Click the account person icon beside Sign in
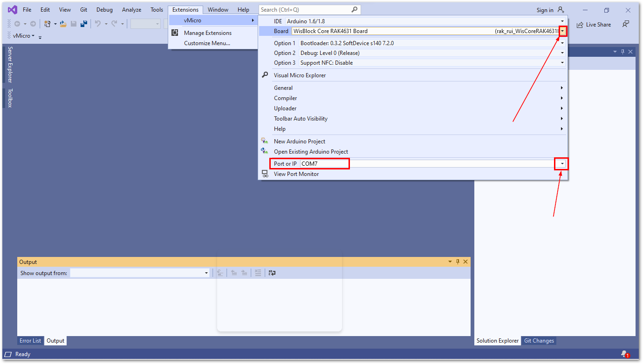This screenshot has width=643, height=364. (561, 10)
